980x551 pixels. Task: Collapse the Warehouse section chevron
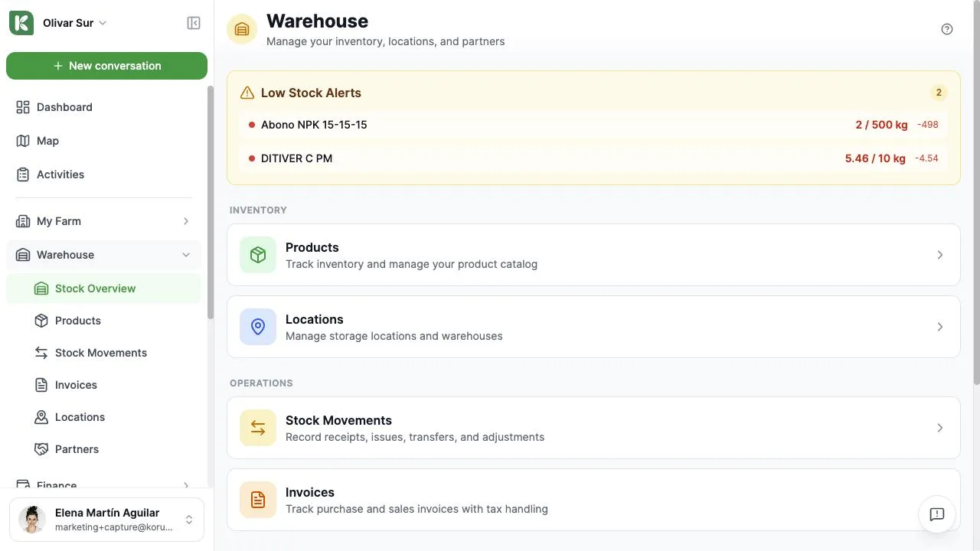coord(186,255)
